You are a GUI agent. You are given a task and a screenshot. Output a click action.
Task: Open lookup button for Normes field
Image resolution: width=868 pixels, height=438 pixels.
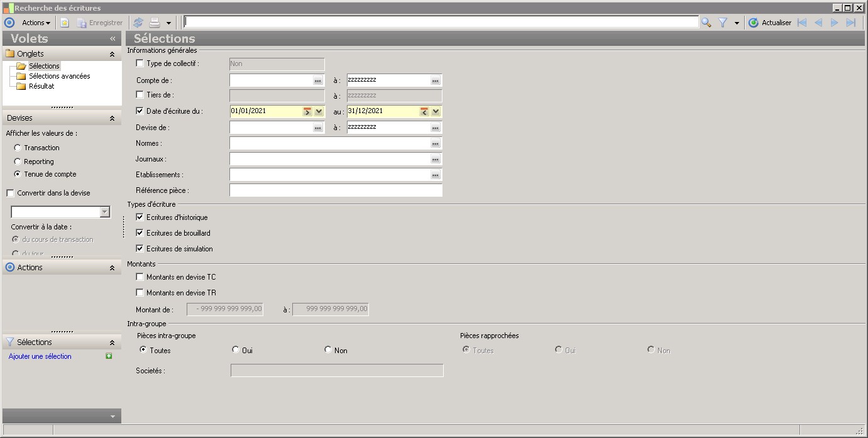(436, 143)
